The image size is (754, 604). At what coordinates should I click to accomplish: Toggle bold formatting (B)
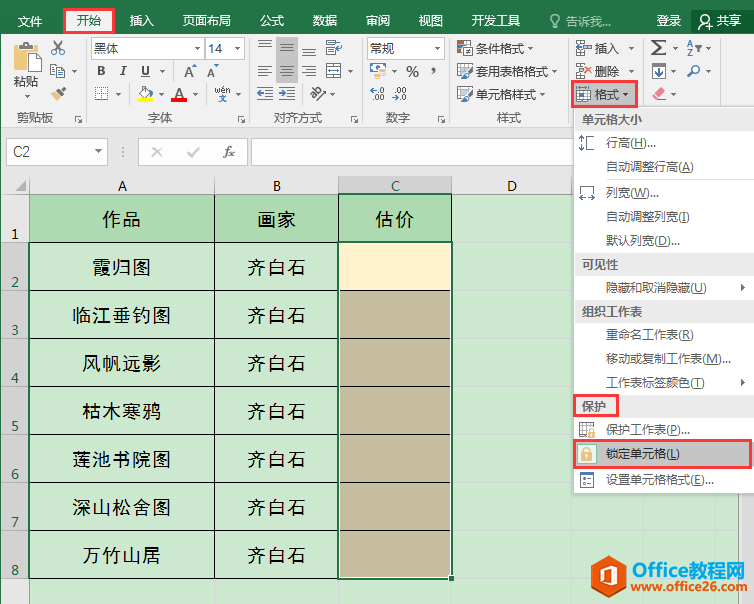click(x=101, y=71)
